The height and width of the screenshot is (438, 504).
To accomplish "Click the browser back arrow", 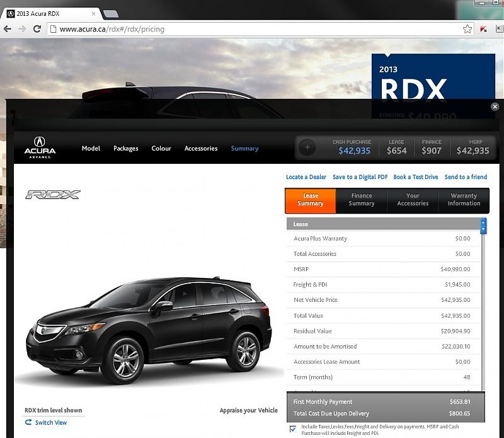I will (x=7, y=29).
